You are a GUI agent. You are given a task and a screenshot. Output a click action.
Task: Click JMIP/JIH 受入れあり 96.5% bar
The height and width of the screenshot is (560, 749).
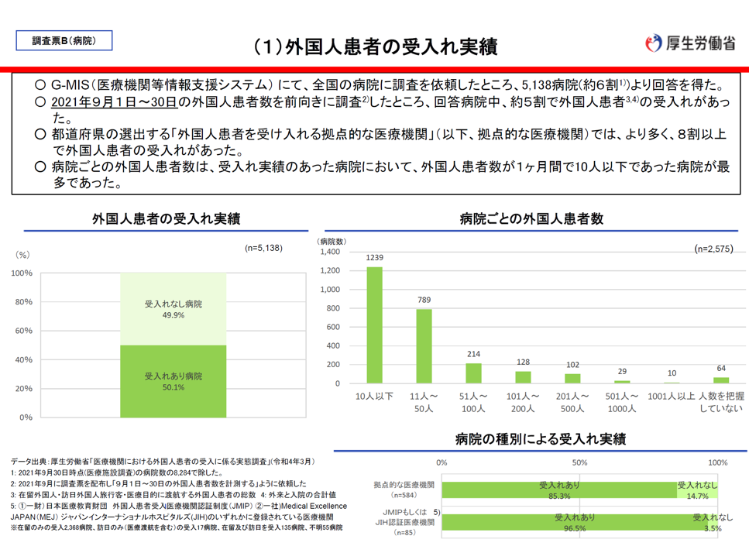(x=575, y=522)
